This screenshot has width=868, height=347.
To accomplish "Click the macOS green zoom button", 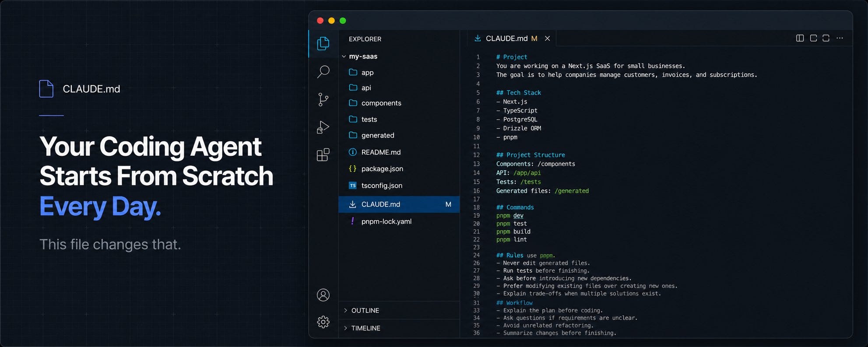I will [x=343, y=21].
